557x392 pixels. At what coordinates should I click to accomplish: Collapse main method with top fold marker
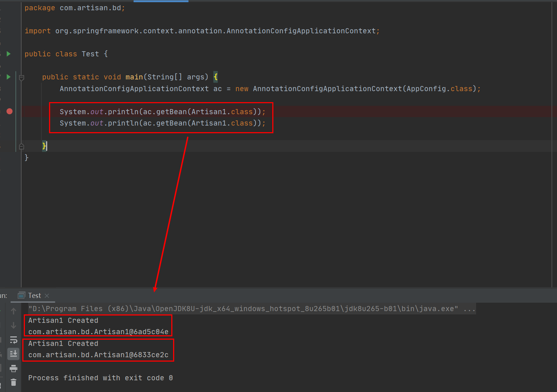click(x=22, y=78)
